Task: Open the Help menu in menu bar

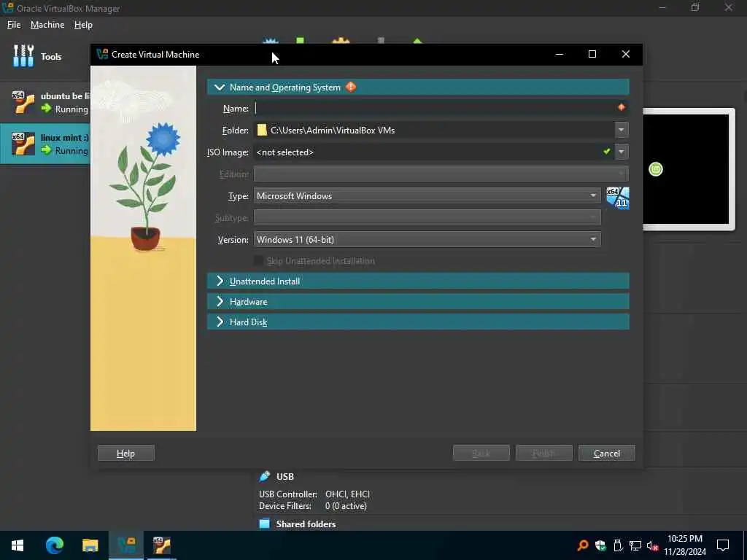Action: 83,25
